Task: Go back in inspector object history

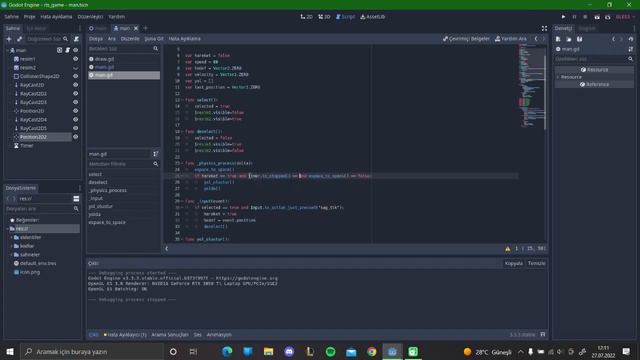Action: click(613, 39)
